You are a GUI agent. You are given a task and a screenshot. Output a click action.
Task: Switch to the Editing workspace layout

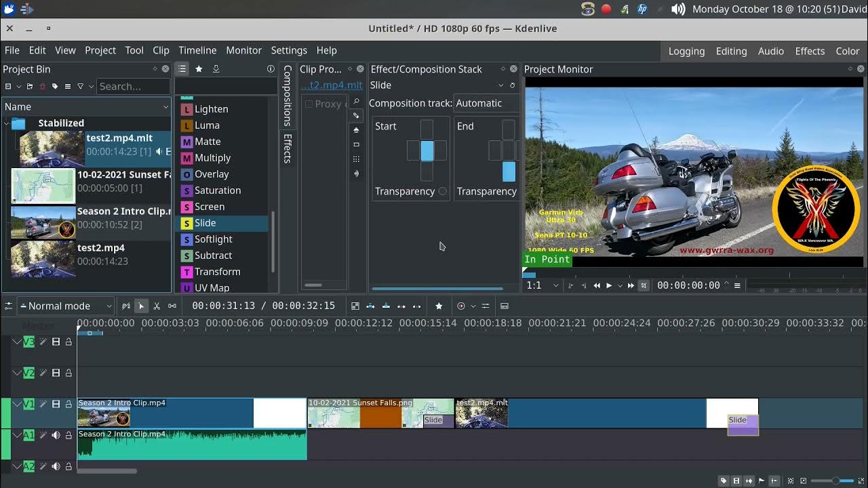[731, 51]
